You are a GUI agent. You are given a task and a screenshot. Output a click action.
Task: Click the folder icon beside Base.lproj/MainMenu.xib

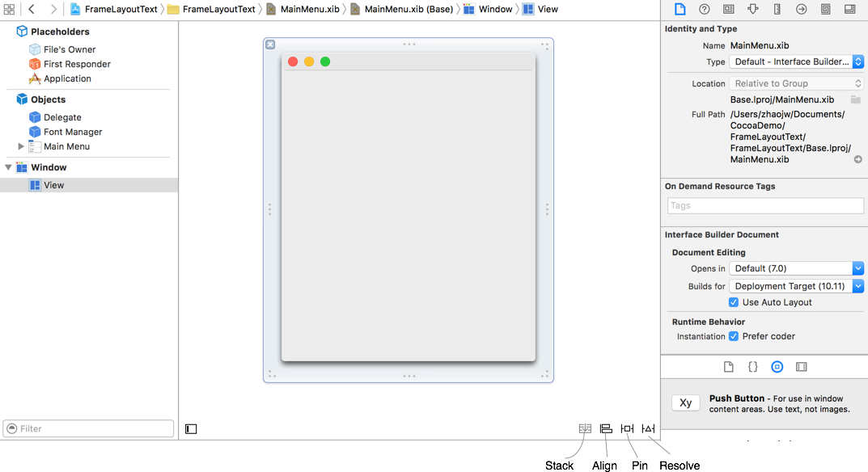tap(855, 101)
